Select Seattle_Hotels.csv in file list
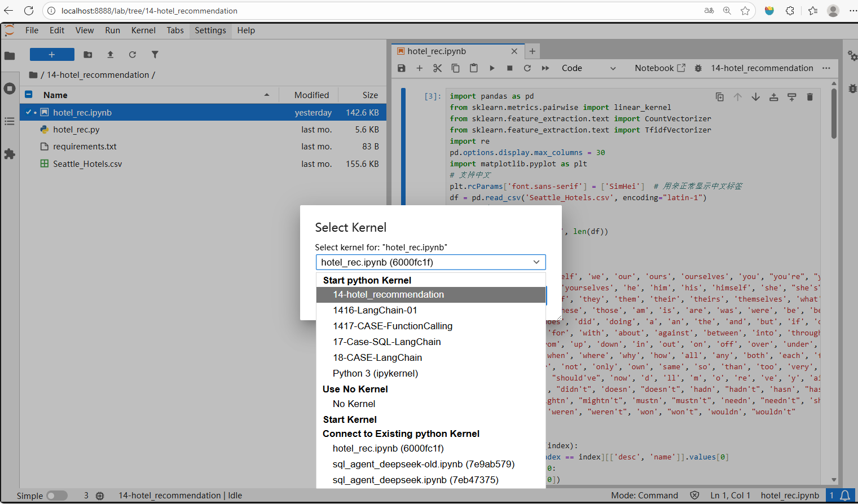The width and height of the screenshot is (858, 504). pos(203,164)
